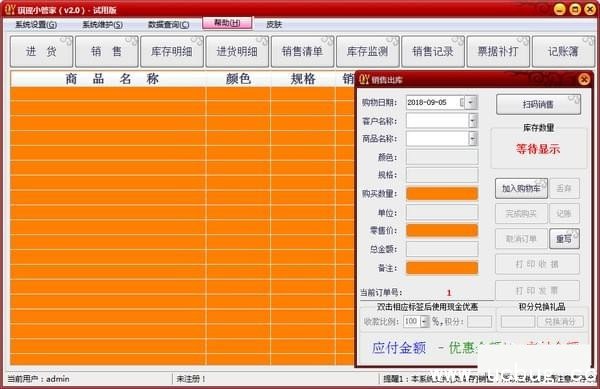
Task: Open the 帮助(H) menu
Action: pos(227,23)
